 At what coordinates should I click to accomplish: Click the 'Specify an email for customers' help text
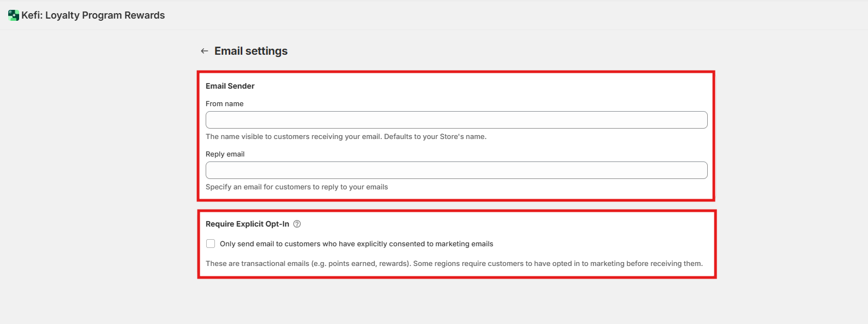[x=297, y=187]
